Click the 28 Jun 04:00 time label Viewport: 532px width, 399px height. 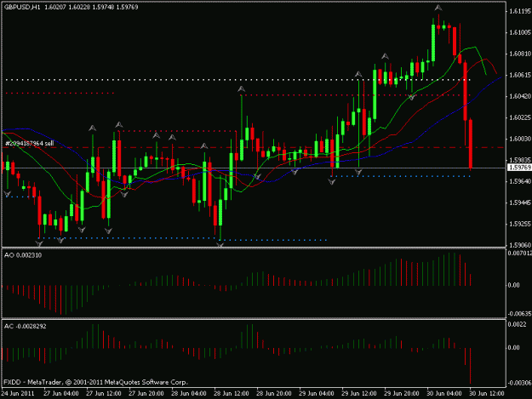click(189, 394)
